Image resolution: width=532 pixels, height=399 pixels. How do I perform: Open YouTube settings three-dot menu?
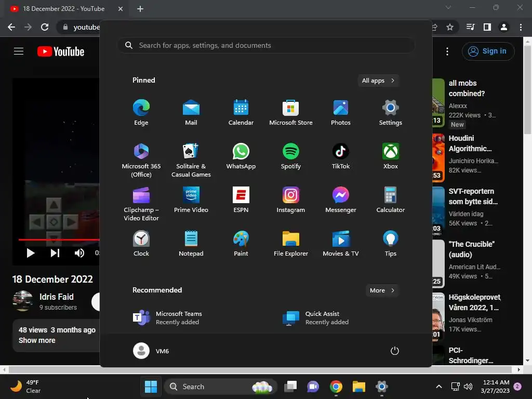pos(447,51)
